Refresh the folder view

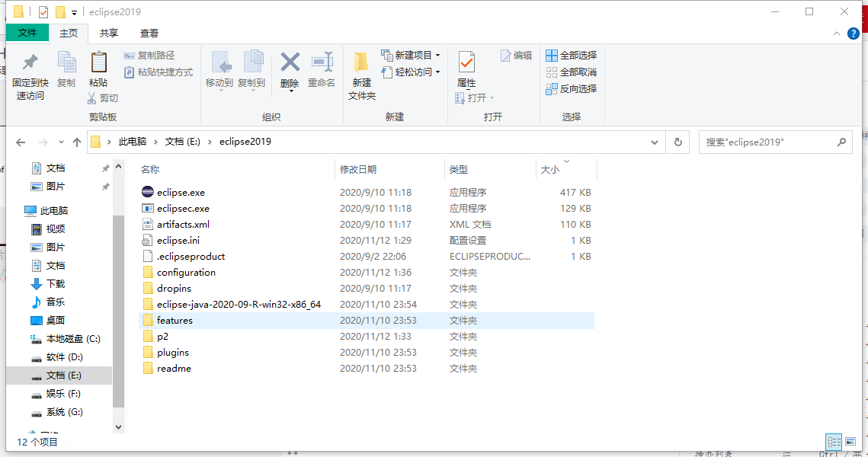pos(680,142)
